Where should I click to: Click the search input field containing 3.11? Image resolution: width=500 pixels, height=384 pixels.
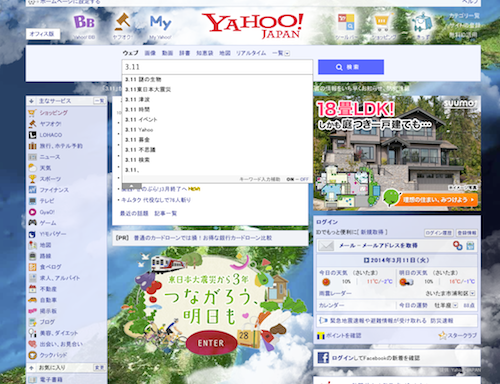pyautogui.click(x=217, y=67)
